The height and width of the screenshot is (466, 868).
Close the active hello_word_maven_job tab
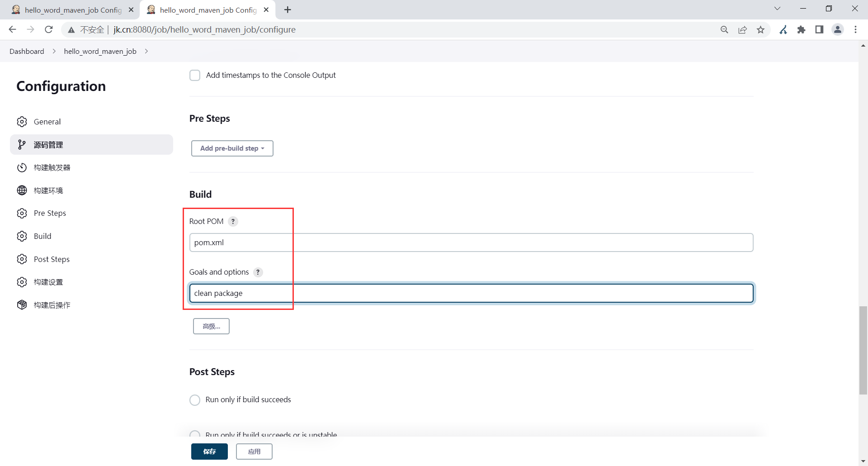click(x=266, y=10)
